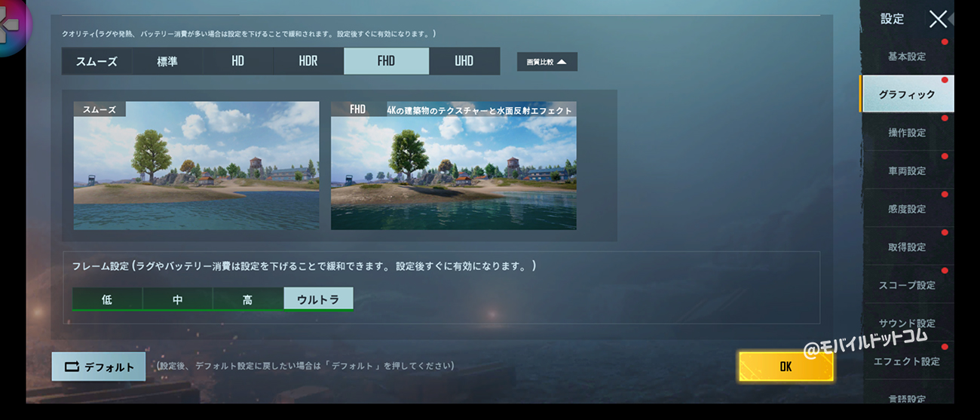Set frame rate to 高
This screenshot has width=980, height=420.
coord(247,299)
